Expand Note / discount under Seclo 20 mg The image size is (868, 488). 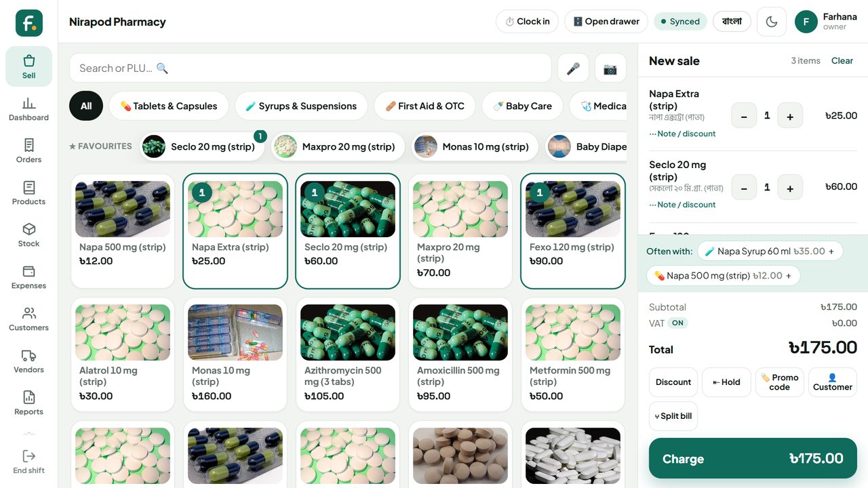pos(682,205)
